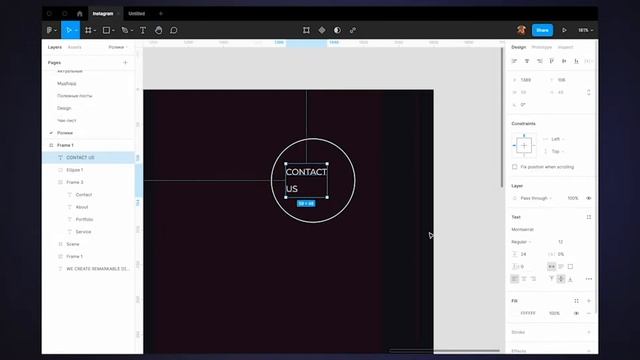Switch to the Inspect tab
Screen dimensions: 640x360
565,47
